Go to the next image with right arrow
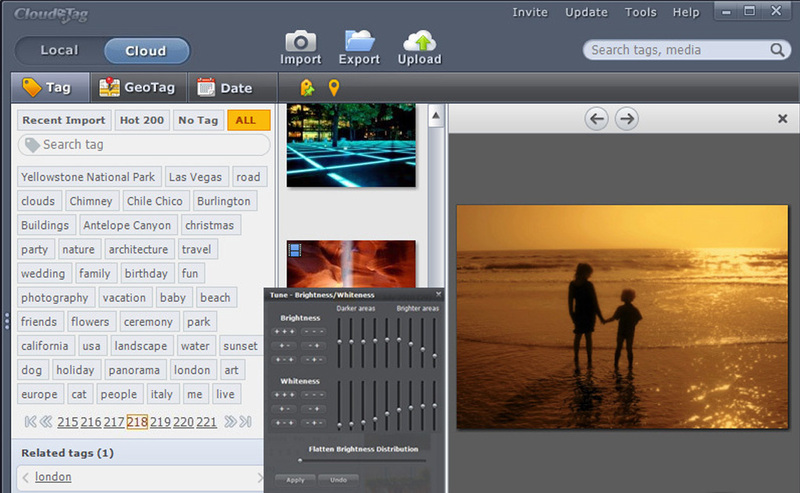Screen dimensions: 800x493 click(x=626, y=119)
